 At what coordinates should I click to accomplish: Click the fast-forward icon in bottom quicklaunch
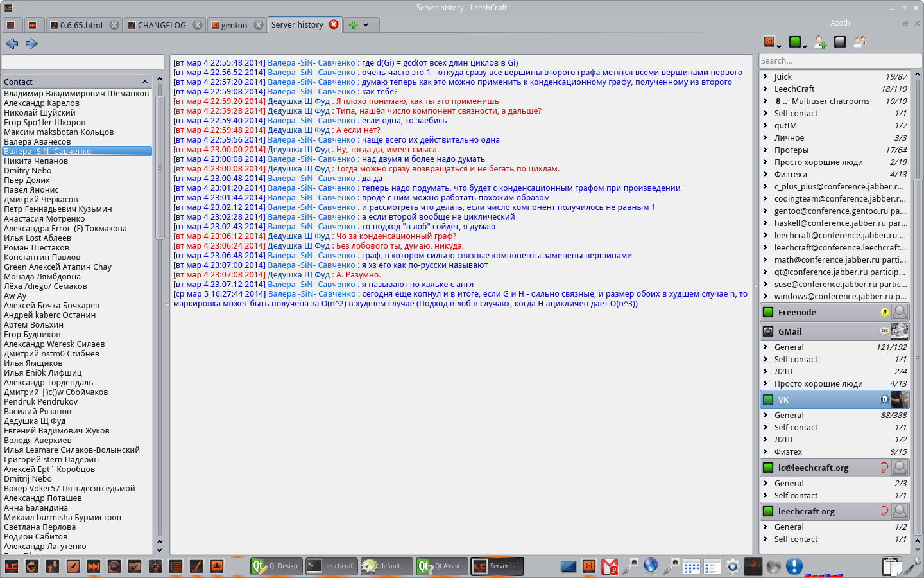click(x=93, y=566)
